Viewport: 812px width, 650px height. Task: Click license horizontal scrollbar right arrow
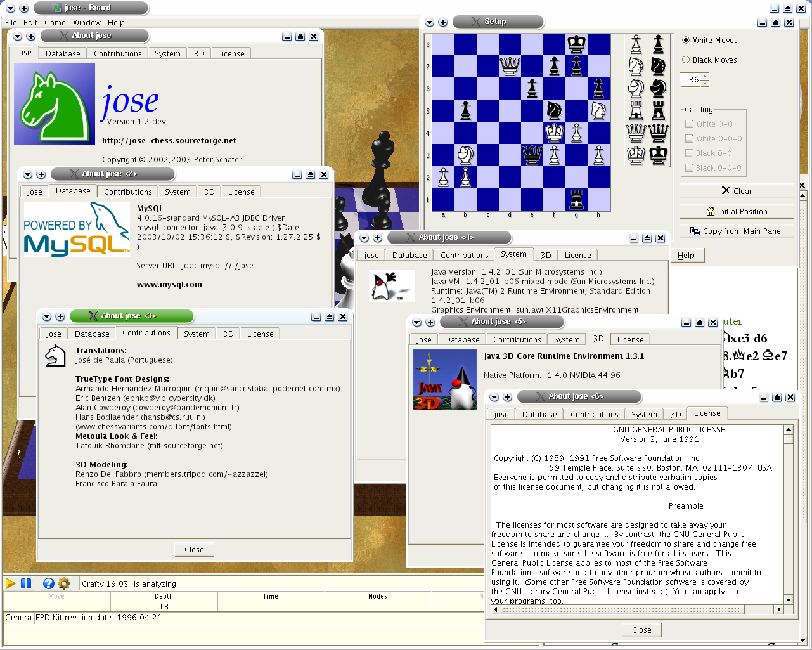(779, 609)
